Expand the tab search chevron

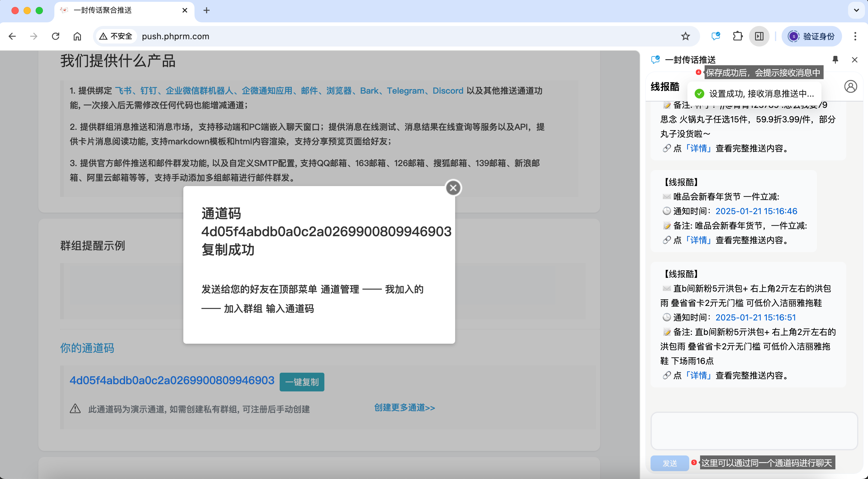click(x=856, y=11)
